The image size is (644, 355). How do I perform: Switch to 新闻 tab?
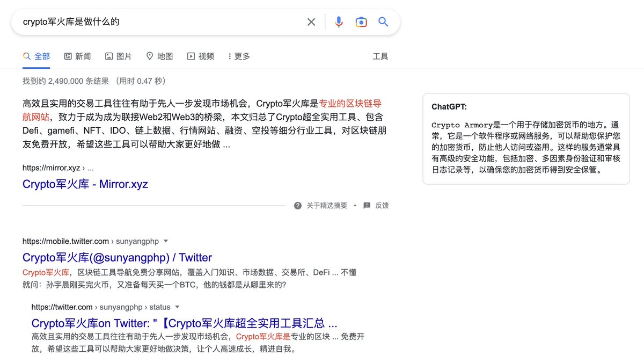tap(77, 56)
